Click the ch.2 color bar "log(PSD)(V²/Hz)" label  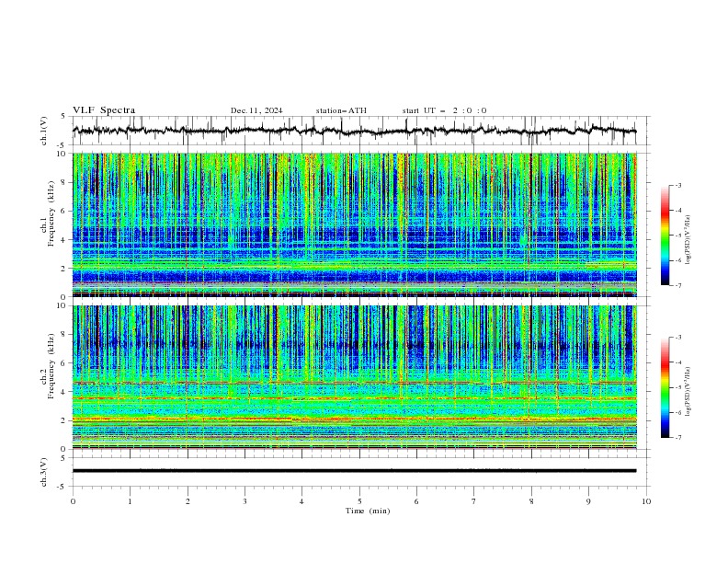(688, 392)
